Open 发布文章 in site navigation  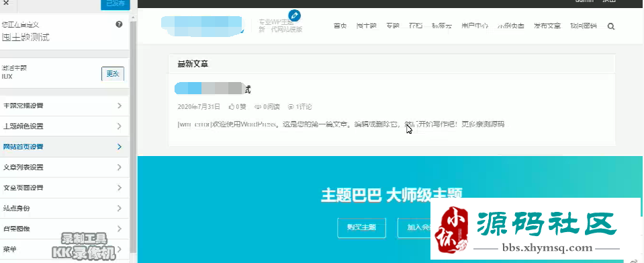[547, 26]
